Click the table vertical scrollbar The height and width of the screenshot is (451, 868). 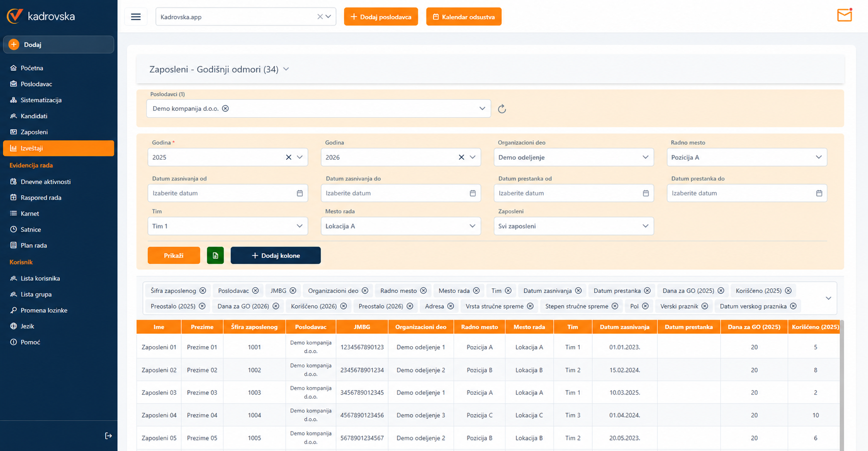pos(842,385)
